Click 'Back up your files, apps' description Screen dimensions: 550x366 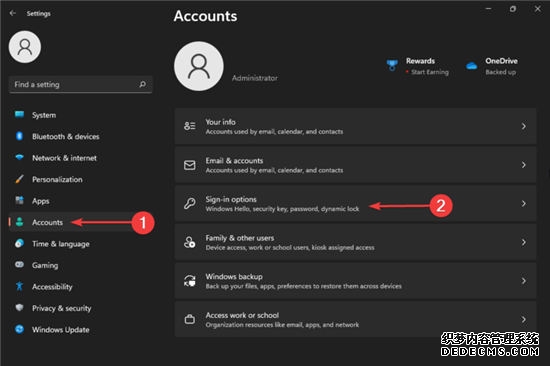(x=303, y=286)
